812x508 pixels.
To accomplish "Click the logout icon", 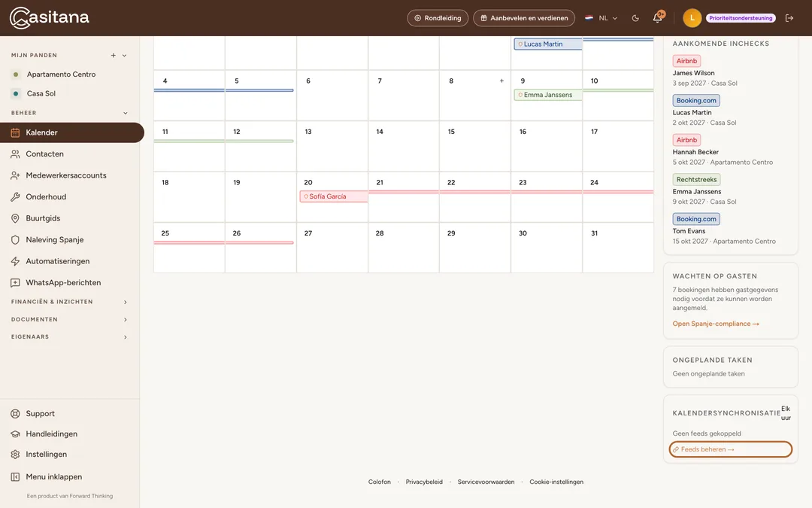I will point(789,18).
